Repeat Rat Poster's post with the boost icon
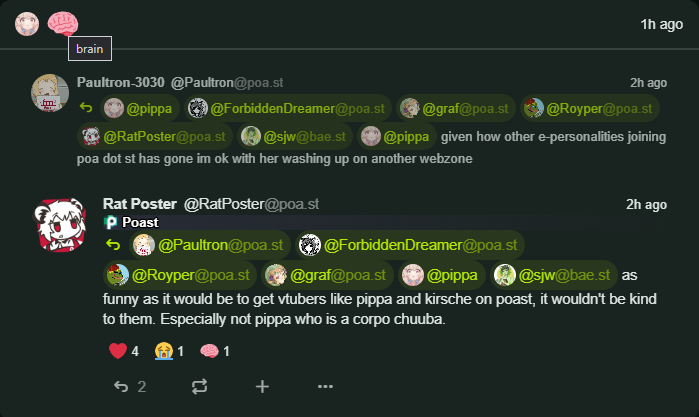Image resolution: width=699 pixels, height=417 pixels. [199, 386]
